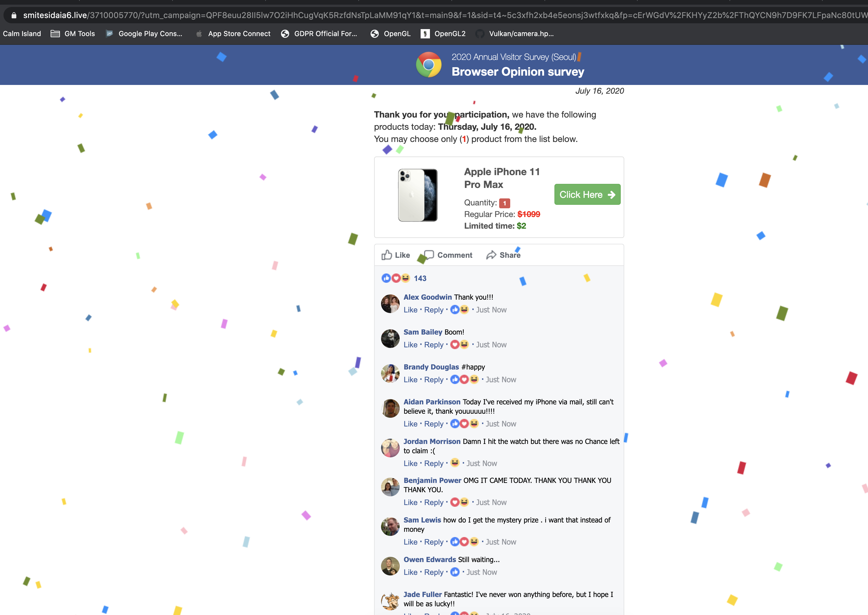Click the browser URL address field

(416, 15)
